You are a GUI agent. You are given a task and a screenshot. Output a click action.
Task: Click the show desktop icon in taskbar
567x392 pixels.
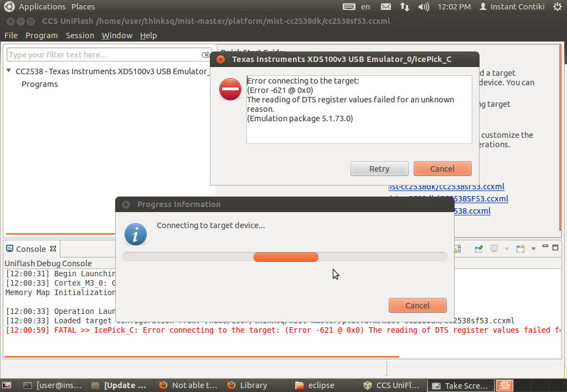click(7, 385)
